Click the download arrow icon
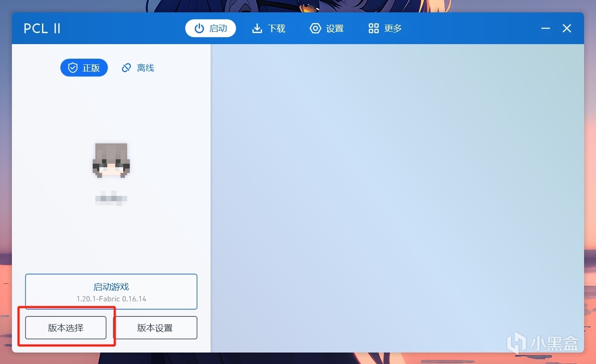 coord(257,28)
